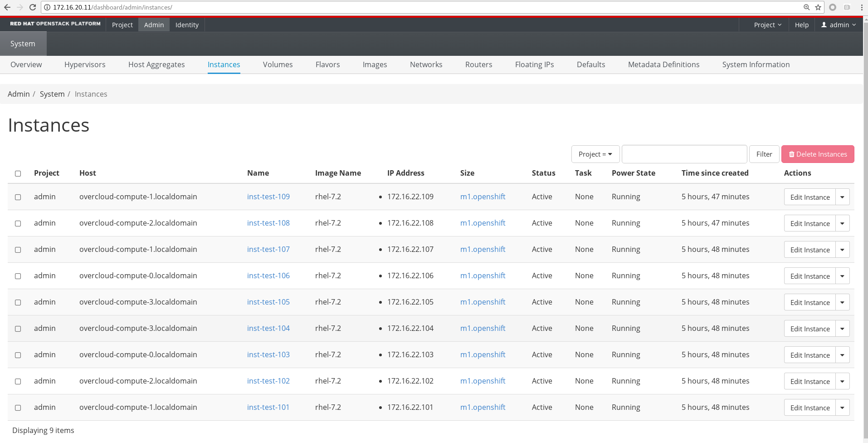868x443 pixels.
Task: Show action menu caret for inst-test-104
Action: pyautogui.click(x=843, y=329)
